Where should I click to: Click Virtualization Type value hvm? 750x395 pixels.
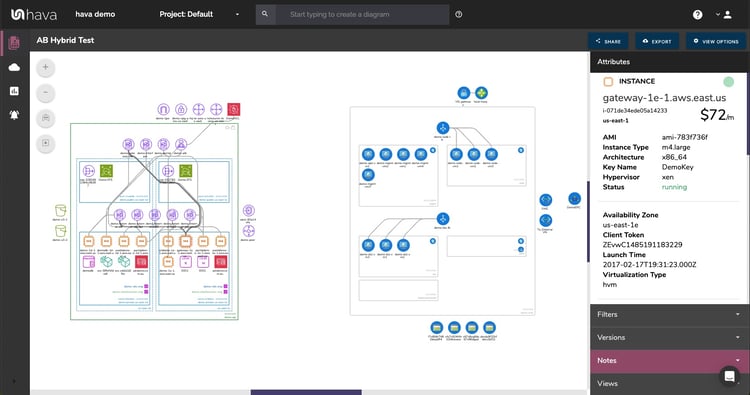[x=609, y=285]
